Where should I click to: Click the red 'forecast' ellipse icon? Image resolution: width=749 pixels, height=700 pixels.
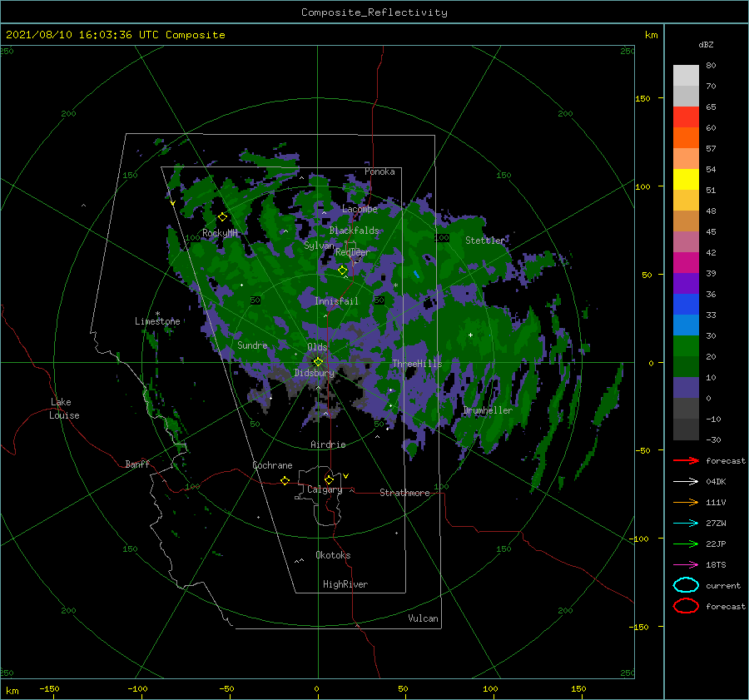[x=686, y=606]
